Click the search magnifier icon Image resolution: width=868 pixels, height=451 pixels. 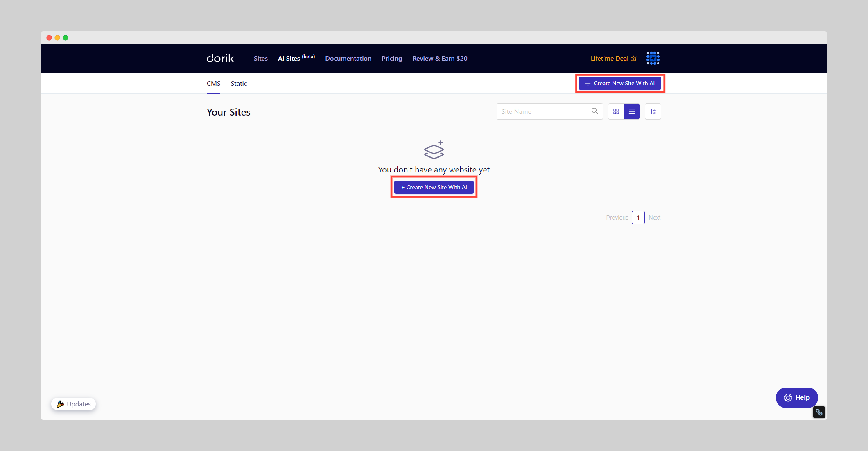point(595,111)
